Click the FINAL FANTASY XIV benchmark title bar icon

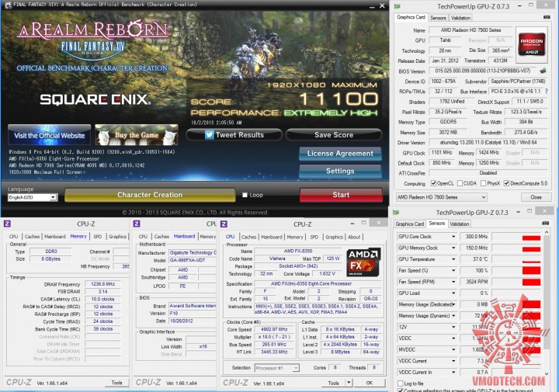(8, 5)
